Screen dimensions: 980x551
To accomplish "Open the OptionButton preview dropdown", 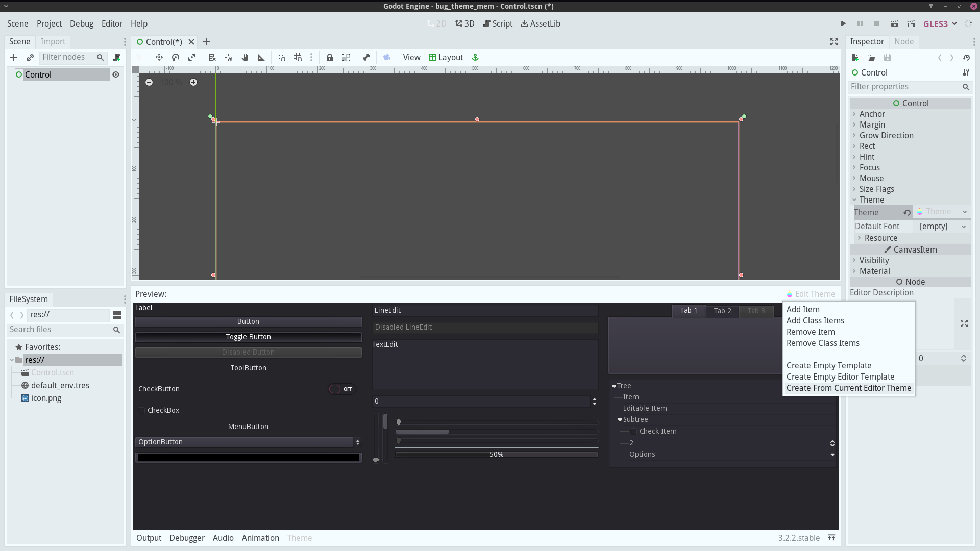I will [357, 442].
